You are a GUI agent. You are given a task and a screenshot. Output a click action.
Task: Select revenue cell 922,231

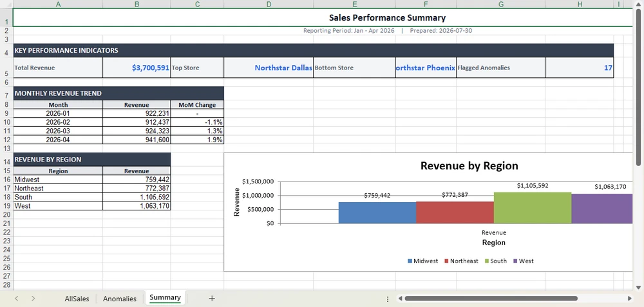point(137,113)
